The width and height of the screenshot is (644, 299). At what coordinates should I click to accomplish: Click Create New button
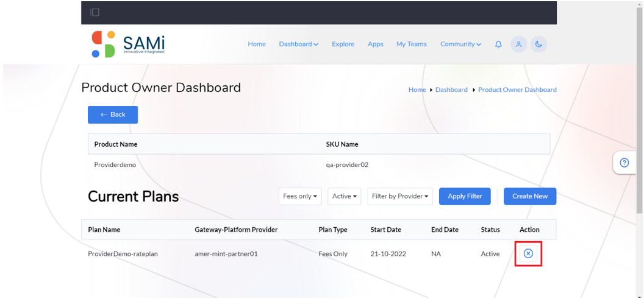point(530,197)
